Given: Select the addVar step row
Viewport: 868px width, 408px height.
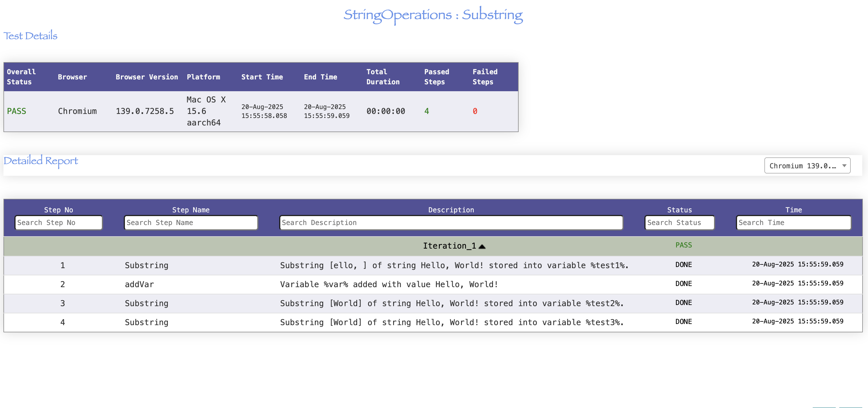Looking at the screenshot, I should pyautogui.click(x=139, y=284).
